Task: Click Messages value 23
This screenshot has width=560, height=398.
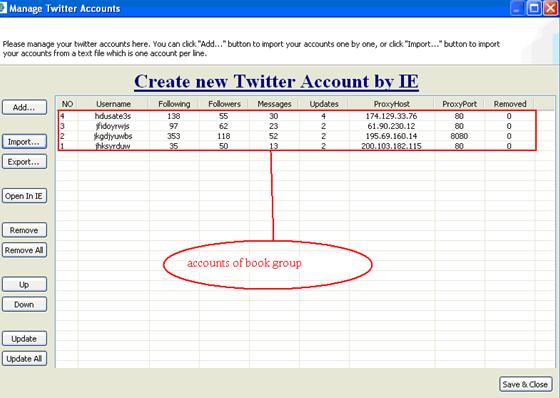Action: (x=274, y=126)
